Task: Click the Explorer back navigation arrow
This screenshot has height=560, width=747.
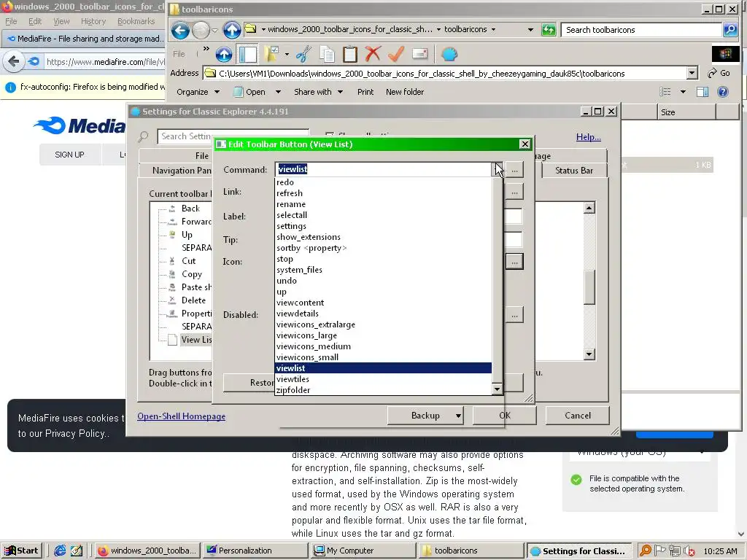Action: click(181, 31)
